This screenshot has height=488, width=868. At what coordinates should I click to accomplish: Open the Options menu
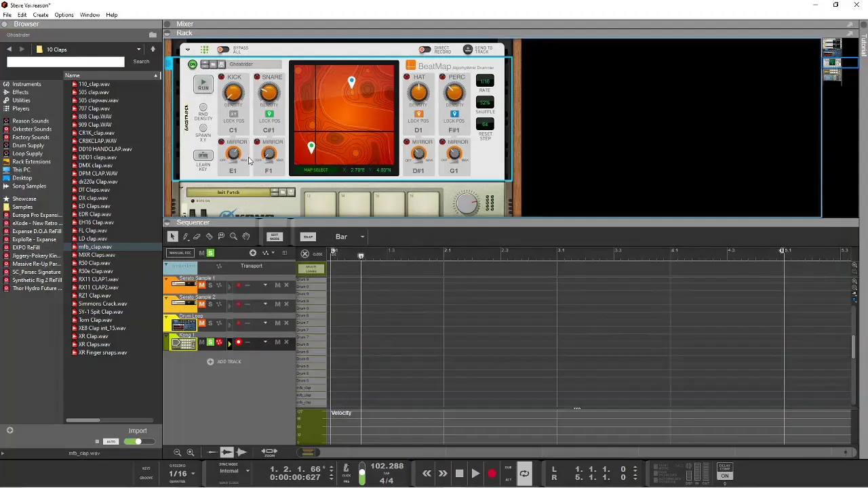pyautogui.click(x=64, y=15)
